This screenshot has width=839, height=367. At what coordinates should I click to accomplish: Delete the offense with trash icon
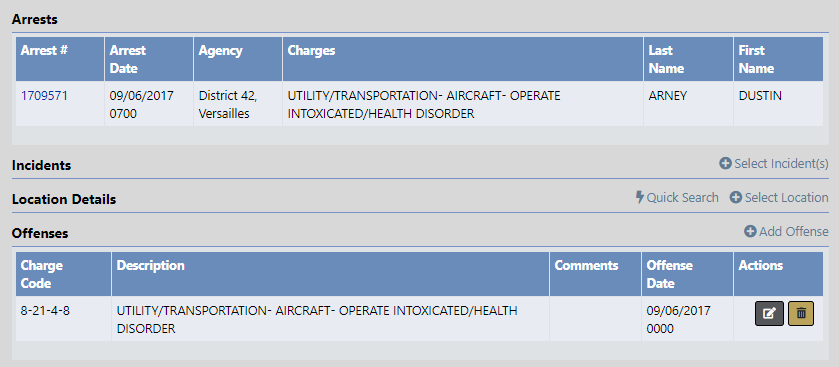click(x=800, y=314)
